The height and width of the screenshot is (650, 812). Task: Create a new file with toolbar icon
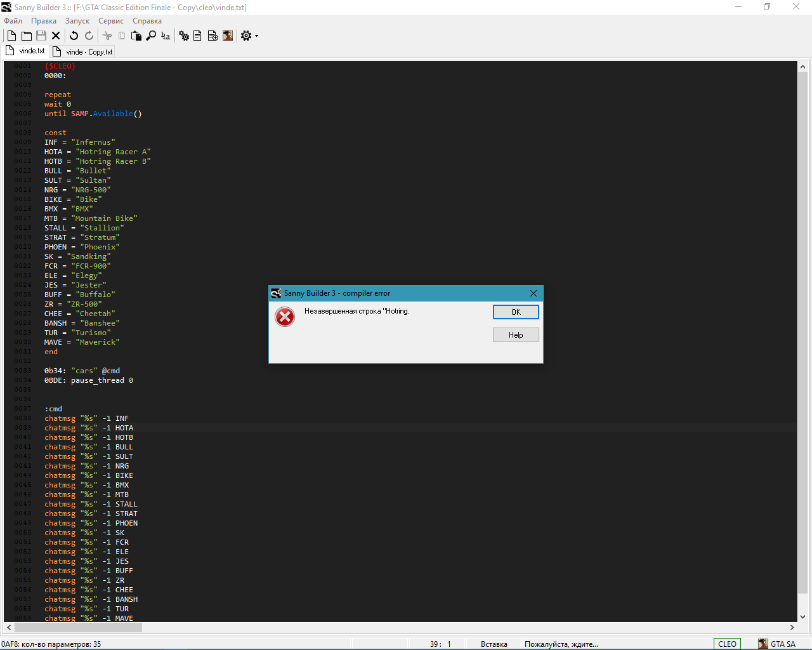pyautogui.click(x=11, y=36)
